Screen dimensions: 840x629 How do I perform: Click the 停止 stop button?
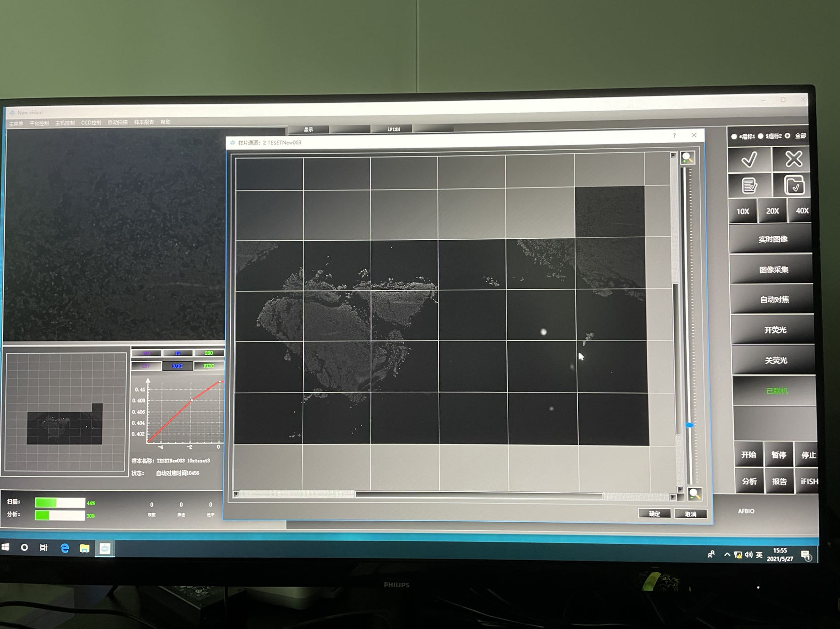807,455
